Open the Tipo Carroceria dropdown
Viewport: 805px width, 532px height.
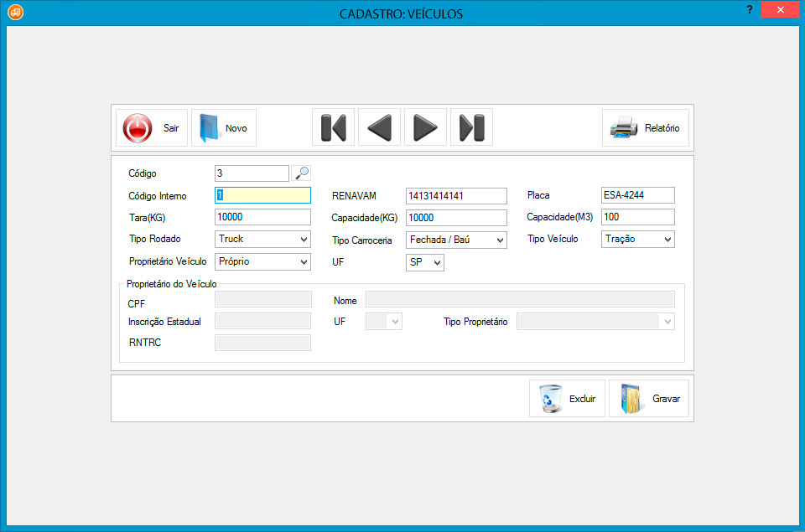tap(456, 240)
